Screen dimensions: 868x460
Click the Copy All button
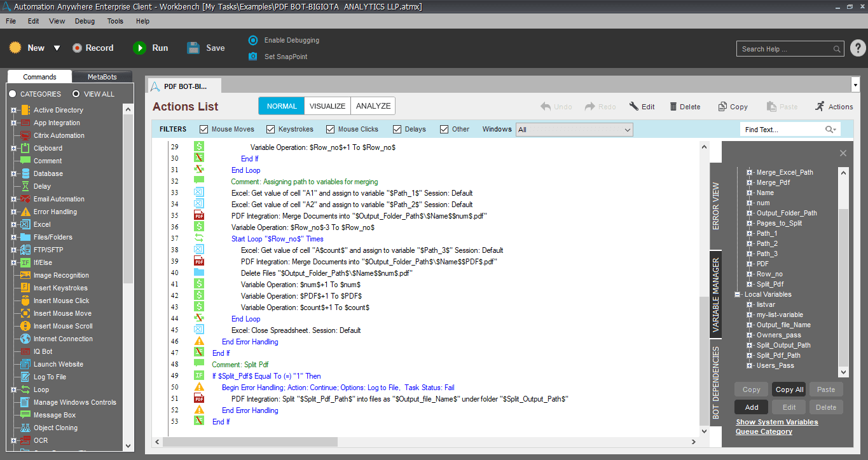[789, 389]
